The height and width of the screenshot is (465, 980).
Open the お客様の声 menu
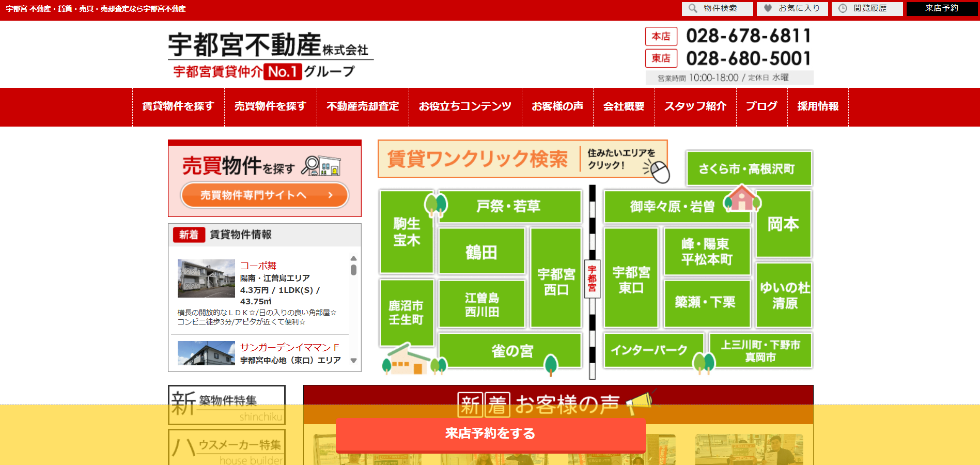tap(557, 106)
